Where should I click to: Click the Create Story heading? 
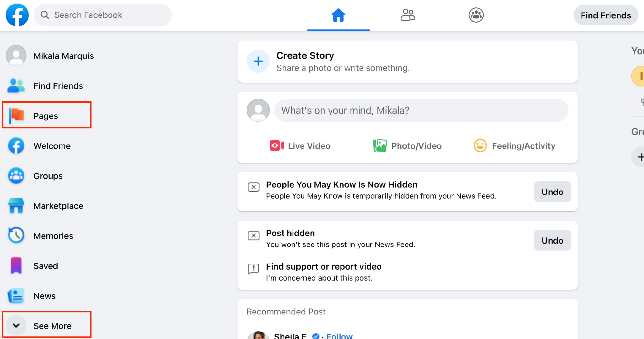[x=305, y=55]
